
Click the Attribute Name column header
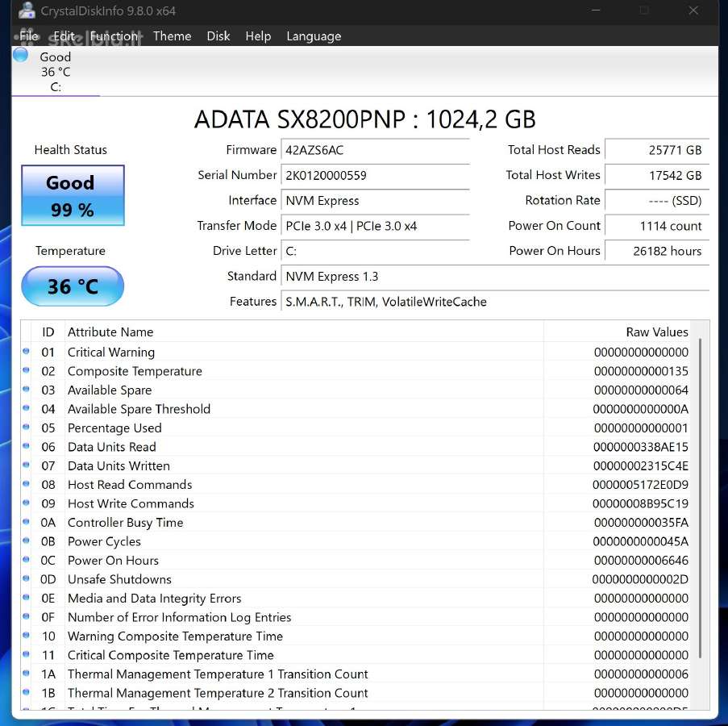pos(304,332)
